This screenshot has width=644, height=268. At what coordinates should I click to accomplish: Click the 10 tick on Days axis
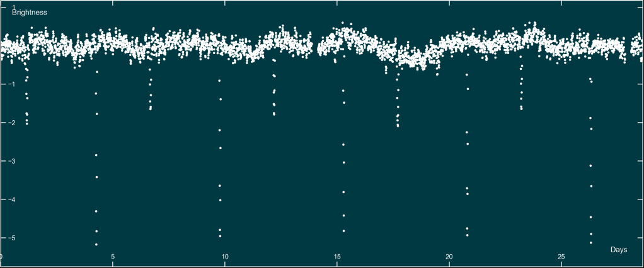[x=225, y=257]
